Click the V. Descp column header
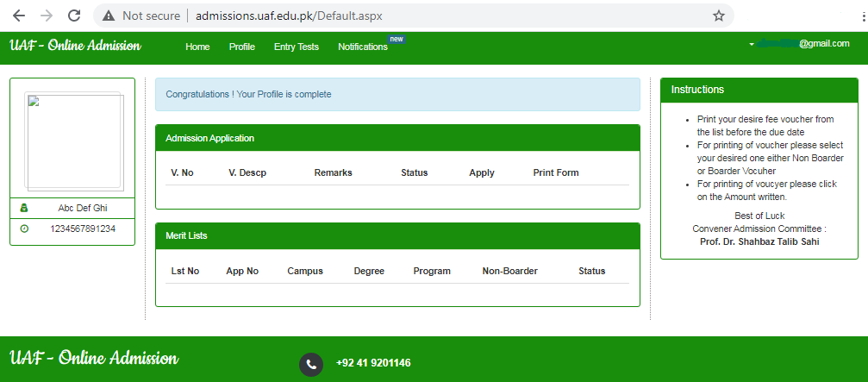The image size is (868, 382). coord(247,172)
